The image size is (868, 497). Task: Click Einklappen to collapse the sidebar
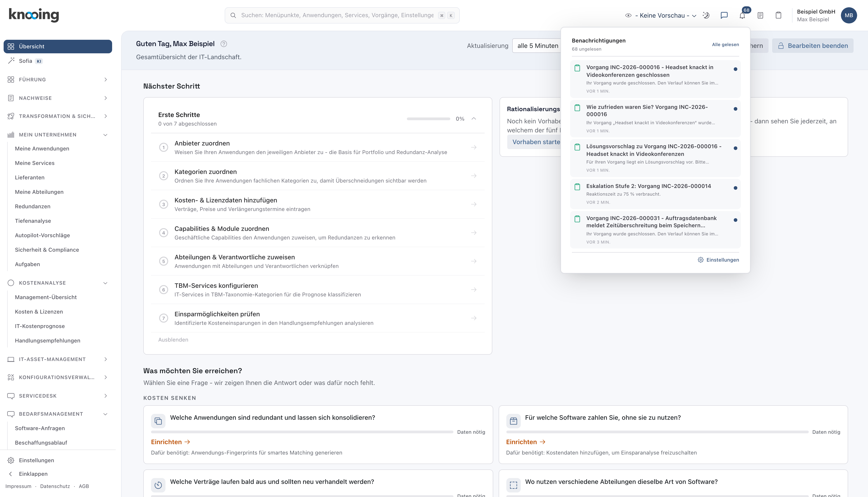click(x=33, y=474)
